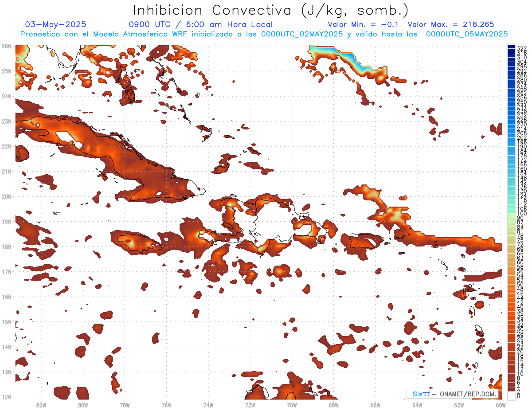532x411 pixels.
Task: Click the longitude label '68W'
Action: [333, 404]
